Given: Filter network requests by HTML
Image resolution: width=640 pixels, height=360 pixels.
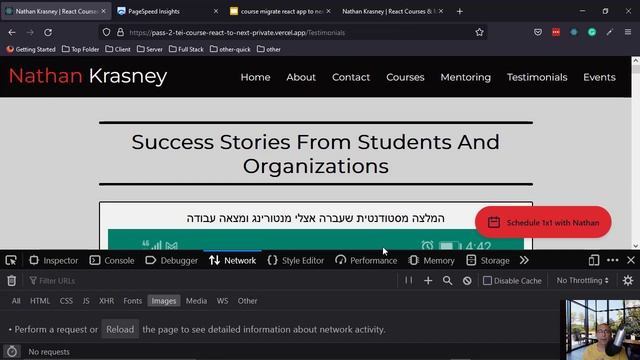Looking at the screenshot, I should (40, 301).
